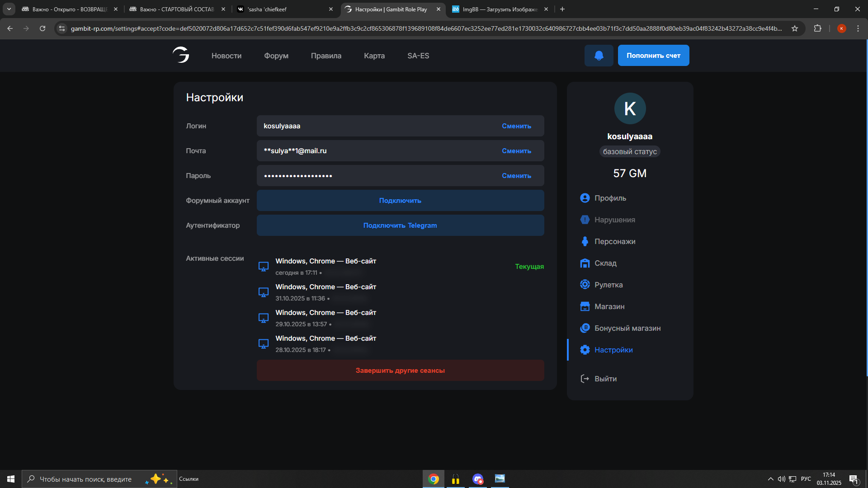Click Пополнить счет button
The image size is (868, 488).
(653, 56)
